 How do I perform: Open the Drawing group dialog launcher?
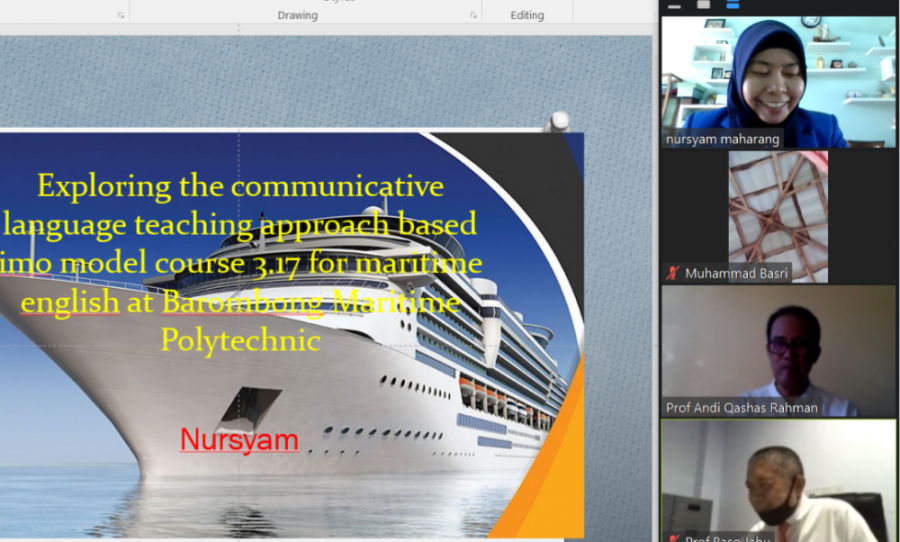click(473, 16)
